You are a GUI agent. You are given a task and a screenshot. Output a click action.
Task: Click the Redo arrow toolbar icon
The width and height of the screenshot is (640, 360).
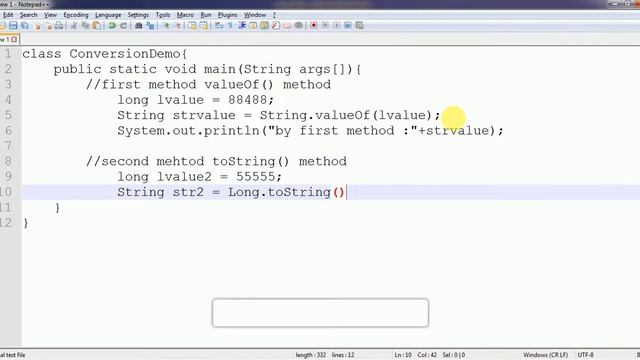tap(123, 26)
